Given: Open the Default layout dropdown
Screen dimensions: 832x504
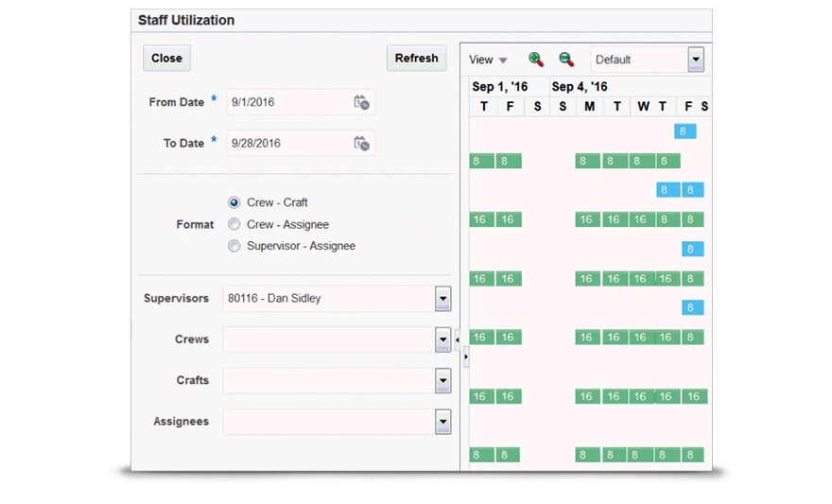Looking at the screenshot, I should (696, 60).
